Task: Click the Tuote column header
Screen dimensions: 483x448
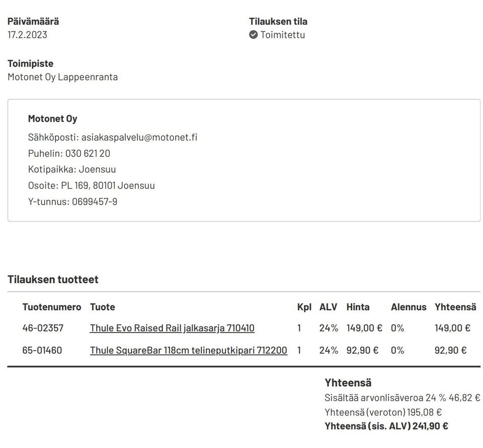Action: pos(102,307)
